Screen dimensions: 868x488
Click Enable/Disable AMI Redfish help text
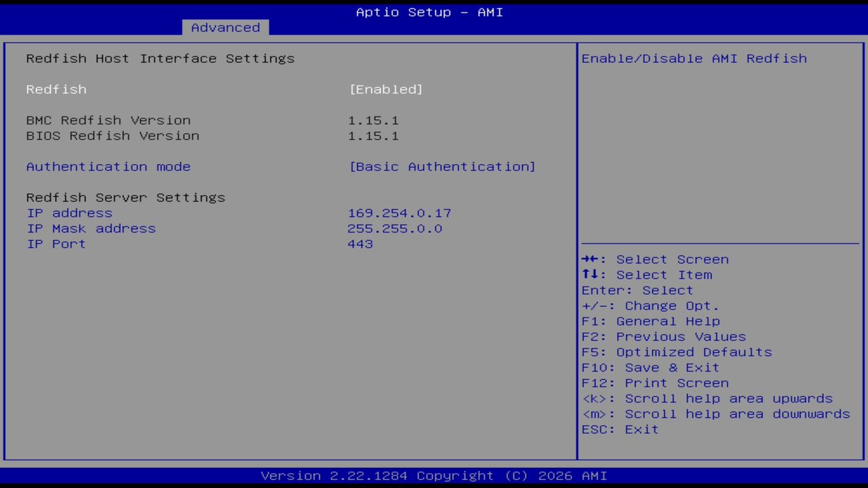point(694,58)
